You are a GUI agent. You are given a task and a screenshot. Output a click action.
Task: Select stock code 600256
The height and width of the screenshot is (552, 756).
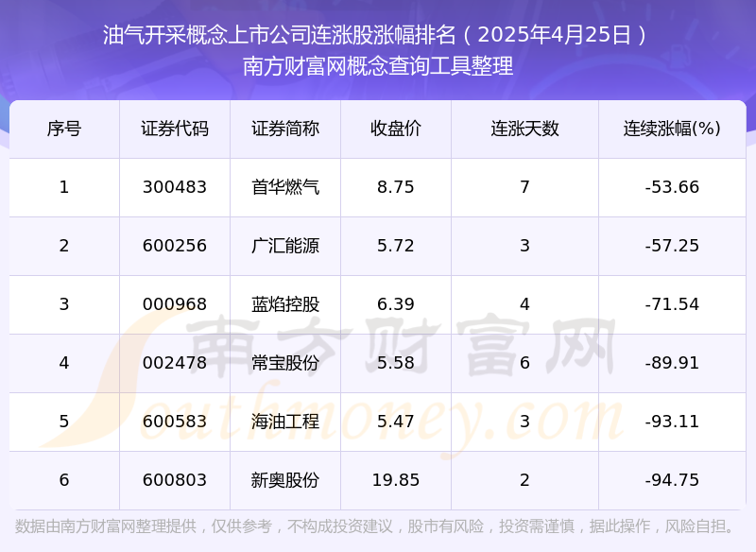[175, 246]
